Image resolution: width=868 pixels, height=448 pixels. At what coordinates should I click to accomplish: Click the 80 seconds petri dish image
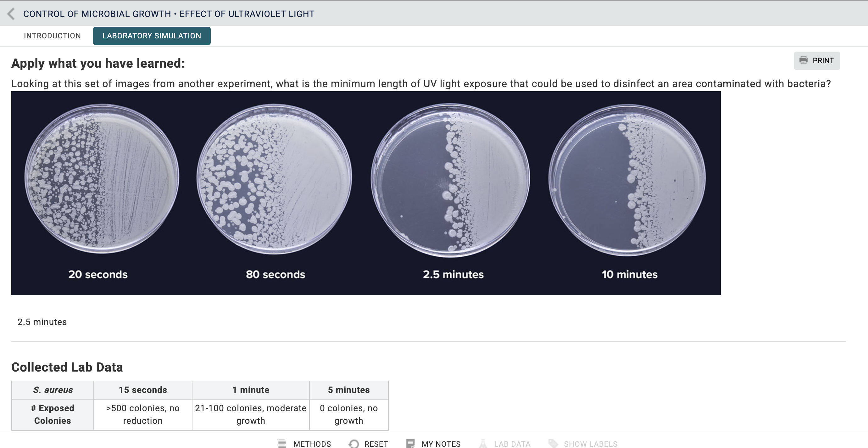[x=274, y=179]
